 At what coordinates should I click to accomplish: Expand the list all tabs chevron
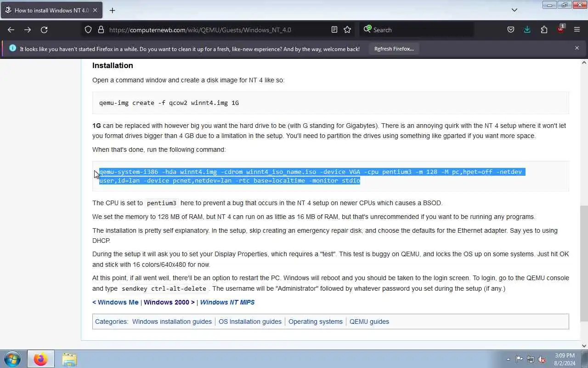[514, 10]
